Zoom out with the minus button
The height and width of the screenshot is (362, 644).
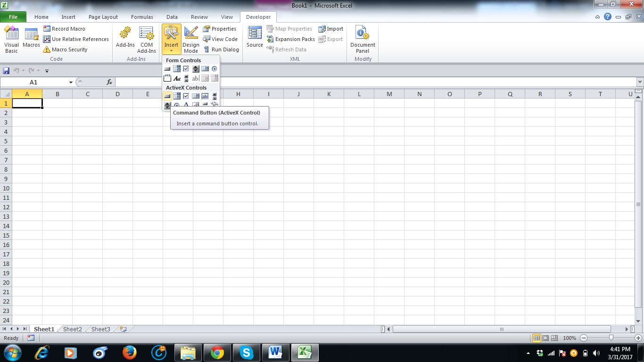pos(584,338)
